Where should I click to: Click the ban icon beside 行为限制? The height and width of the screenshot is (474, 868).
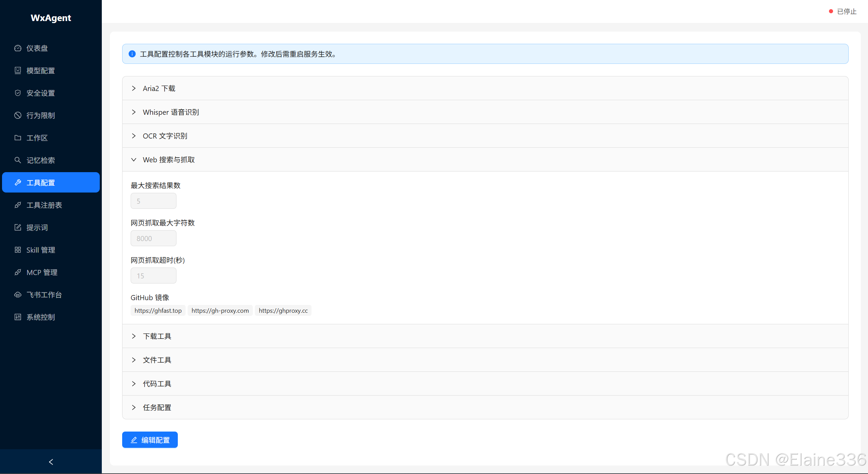pyautogui.click(x=18, y=115)
